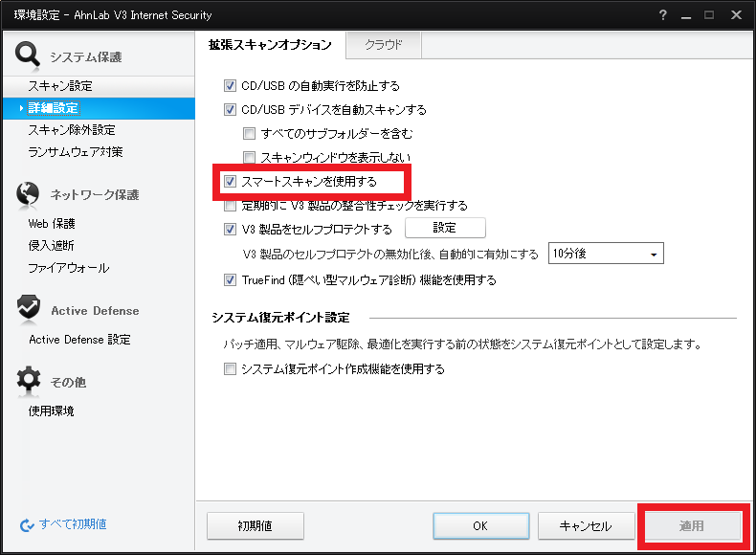Click the globe icon beside ネットワーク保護
756x555 pixels.
28,193
